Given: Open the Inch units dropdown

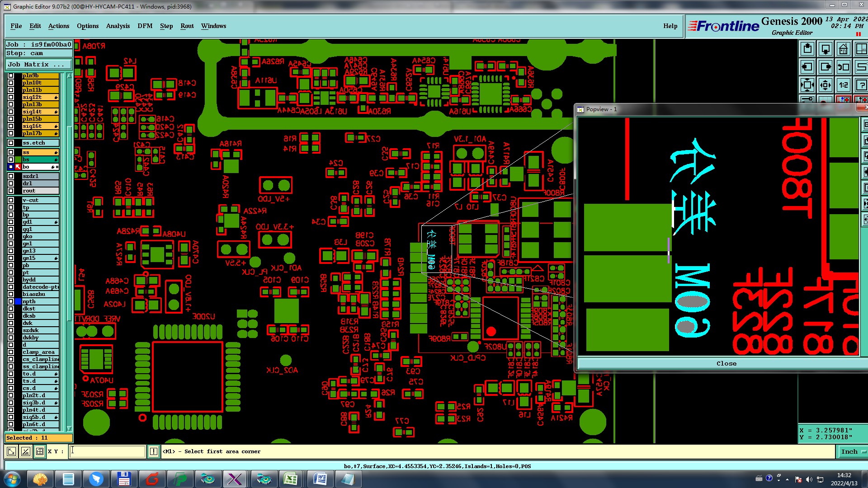Looking at the screenshot, I should 853,451.
